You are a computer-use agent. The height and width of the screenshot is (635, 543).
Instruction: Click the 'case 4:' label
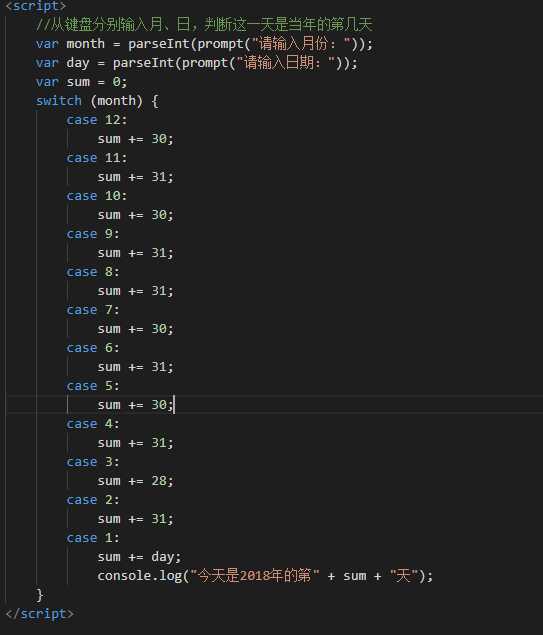[93, 424]
